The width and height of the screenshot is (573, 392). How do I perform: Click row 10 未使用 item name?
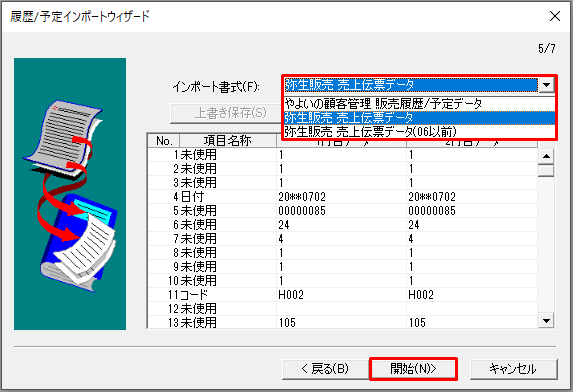click(199, 281)
